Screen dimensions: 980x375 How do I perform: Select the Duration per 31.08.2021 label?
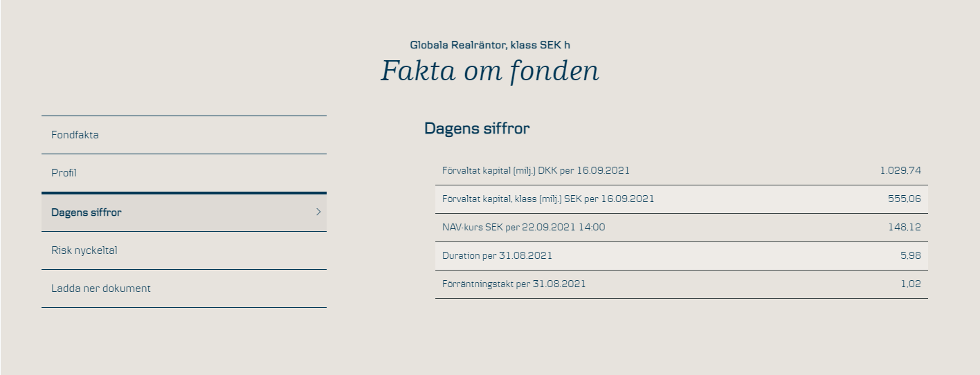[x=497, y=255]
